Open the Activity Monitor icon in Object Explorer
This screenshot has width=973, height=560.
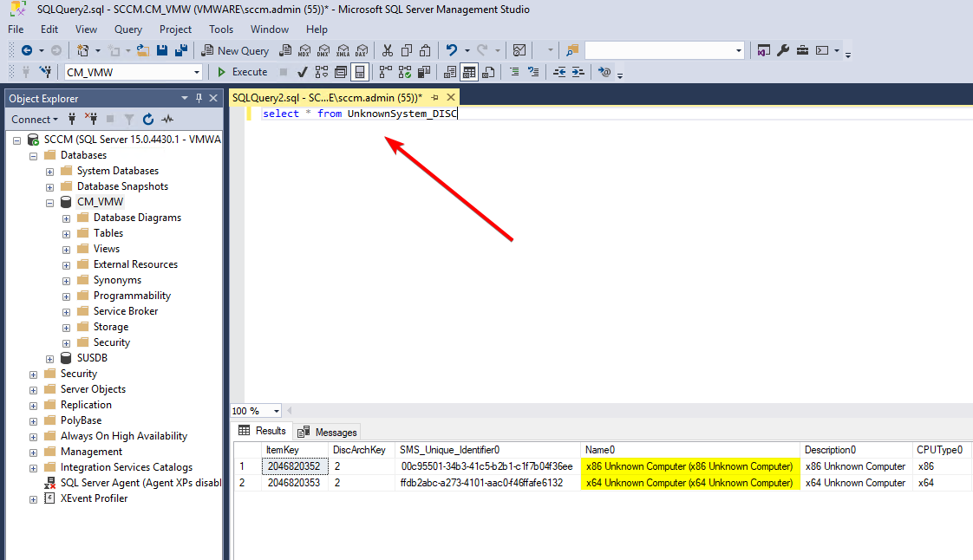(x=167, y=120)
